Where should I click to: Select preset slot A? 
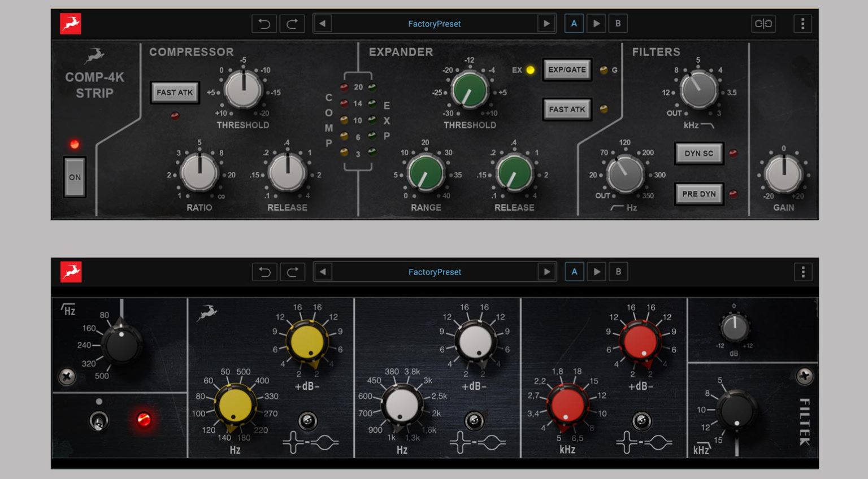[x=574, y=23]
